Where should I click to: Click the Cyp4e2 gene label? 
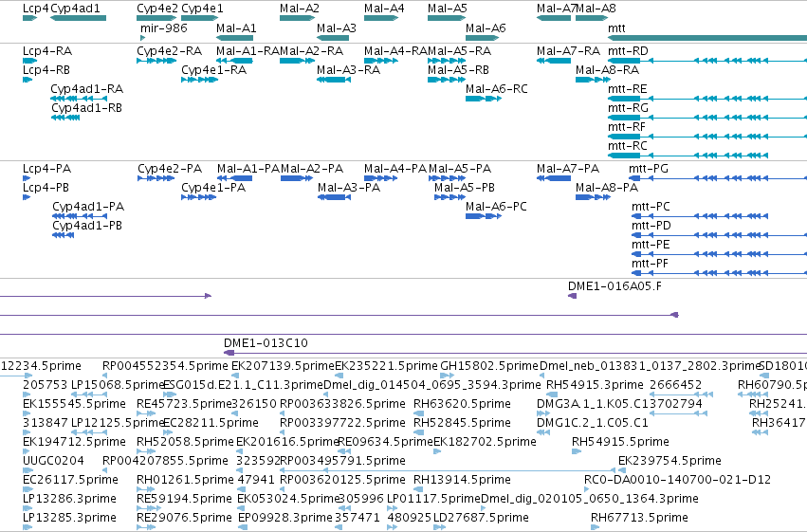point(157,9)
